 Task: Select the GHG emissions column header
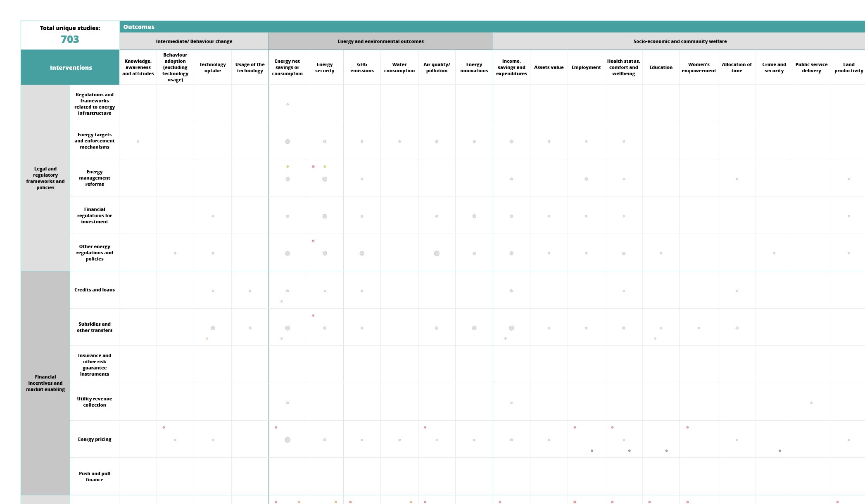pyautogui.click(x=362, y=68)
